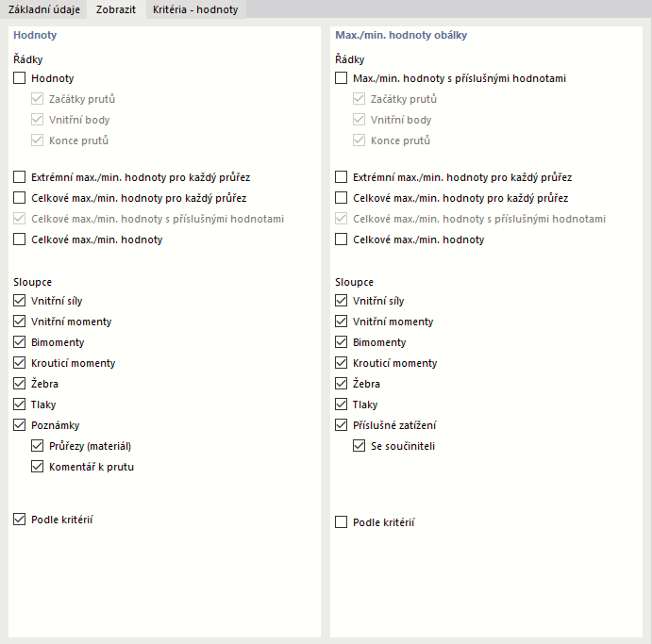Toggle Žebra in the obálky panel
This screenshot has height=644, width=652.
[x=342, y=384]
